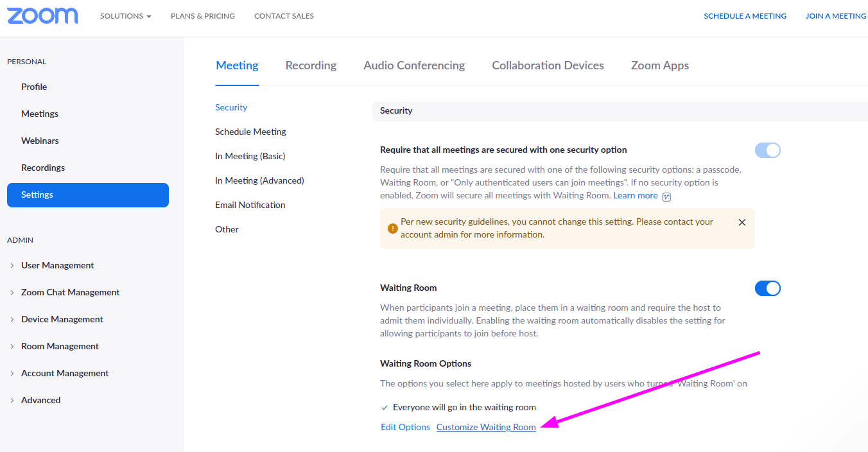The image size is (868, 452).
Task: Open Contact Sales
Action: pos(284,16)
